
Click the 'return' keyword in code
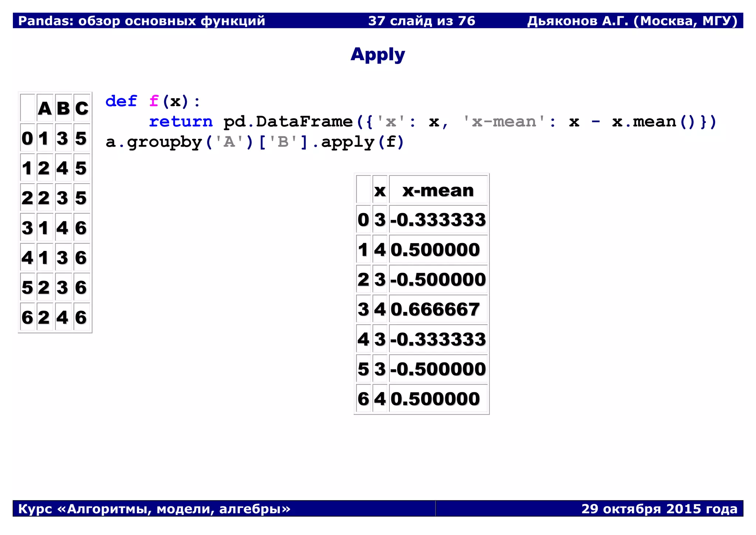point(181,122)
